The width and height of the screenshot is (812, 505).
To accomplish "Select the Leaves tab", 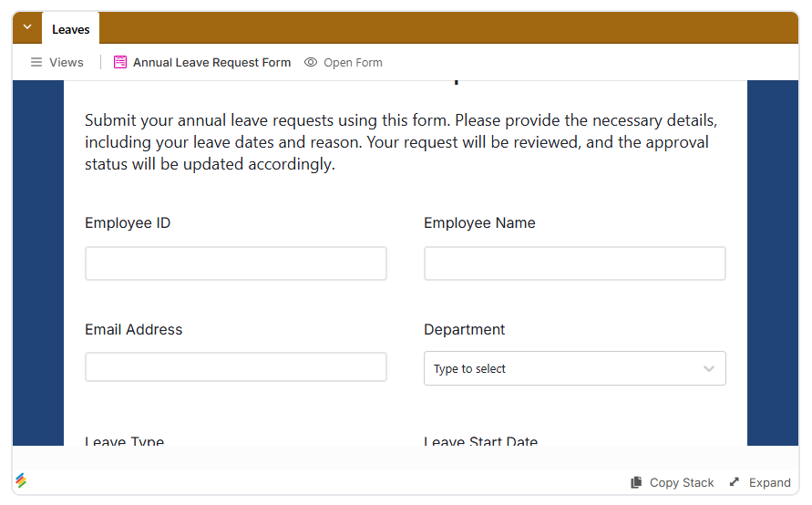I will (x=70, y=29).
